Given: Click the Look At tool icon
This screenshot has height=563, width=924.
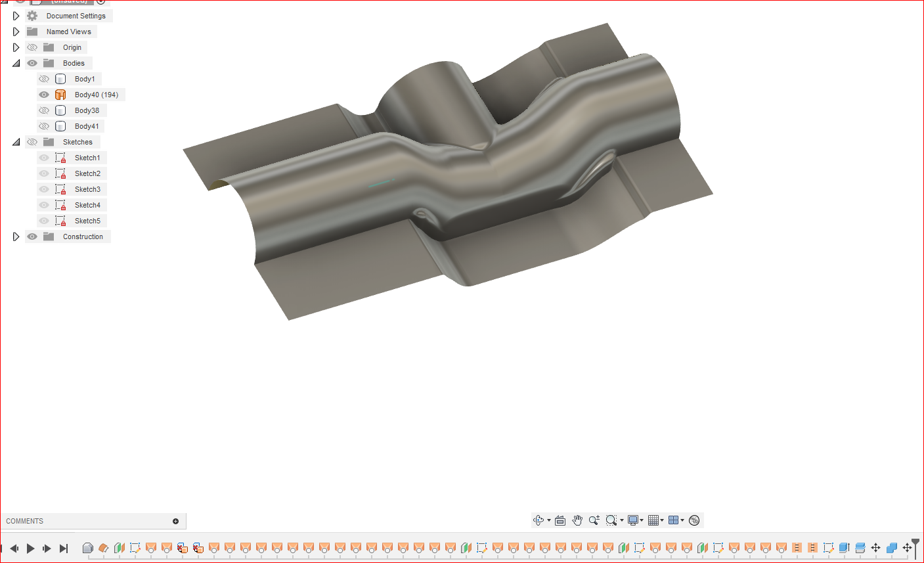Looking at the screenshot, I should coord(560,520).
